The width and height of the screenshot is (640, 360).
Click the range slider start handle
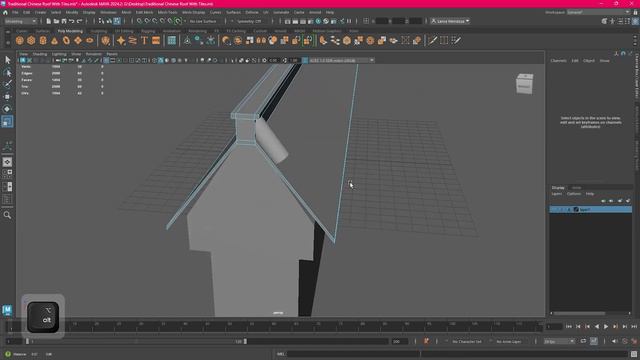click(27, 341)
